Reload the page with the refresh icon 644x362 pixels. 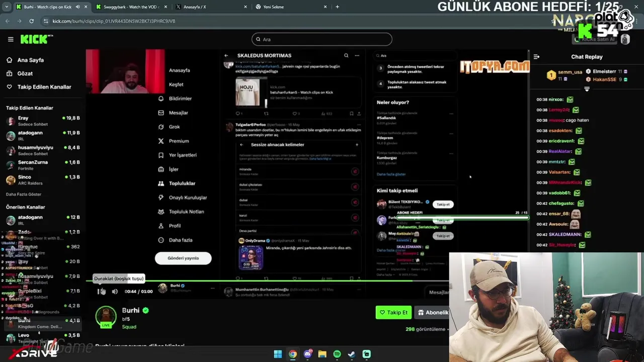click(31, 21)
